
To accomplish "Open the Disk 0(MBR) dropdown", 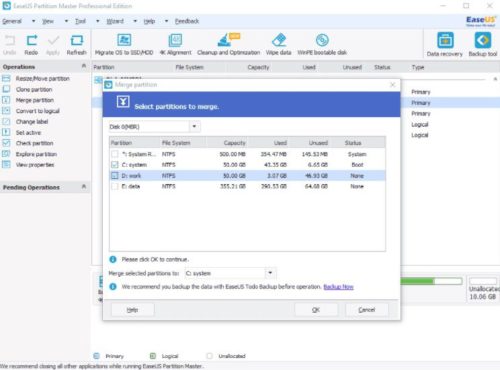I will (155, 127).
